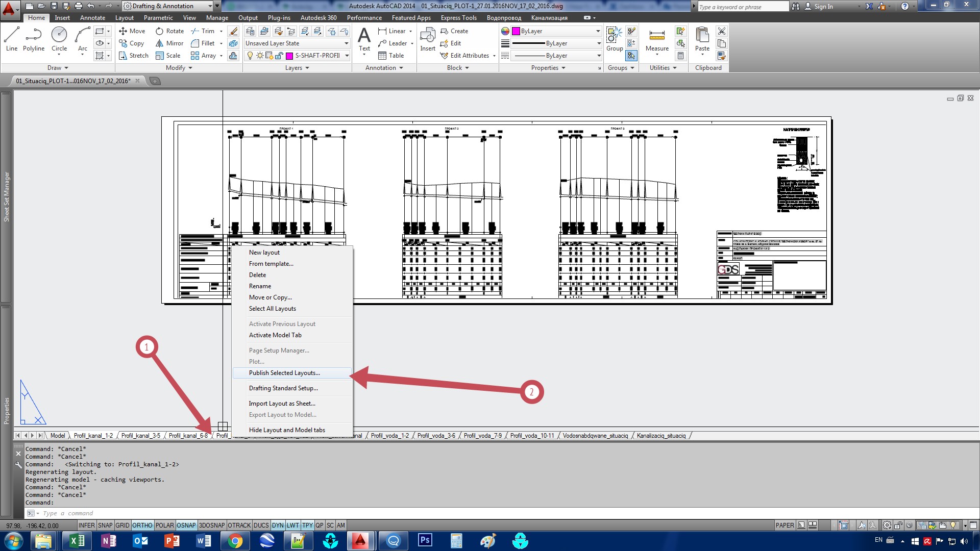Open the ByLayer color dropdown

tap(556, 31)
